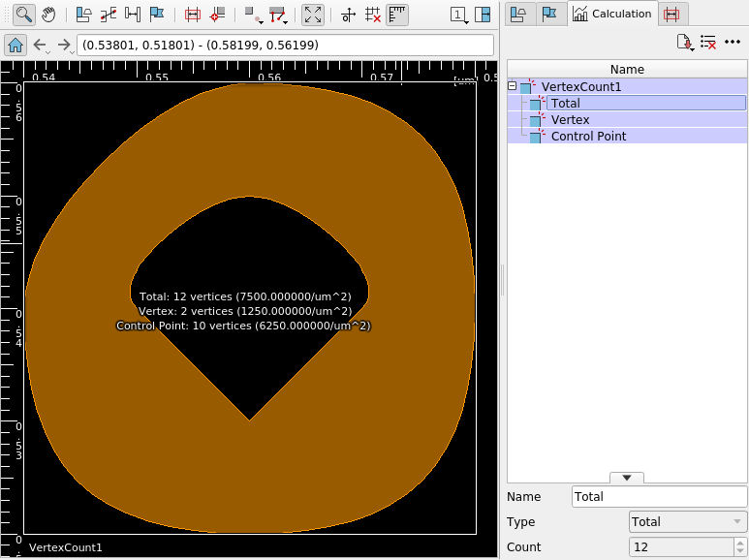This screenshot has height=560, width=749.
Task: Click the clear list icon with red X
Action: pyautogui.click(x=708, y=42)
